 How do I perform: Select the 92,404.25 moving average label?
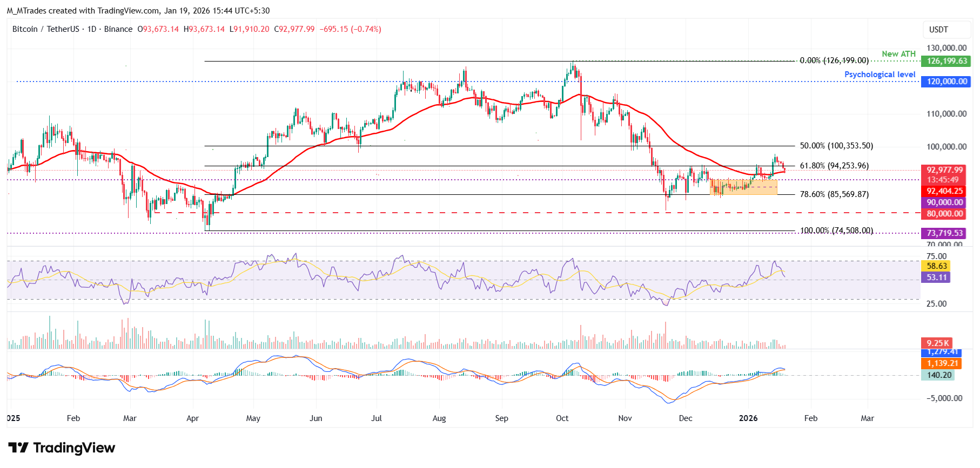(944, 191)
